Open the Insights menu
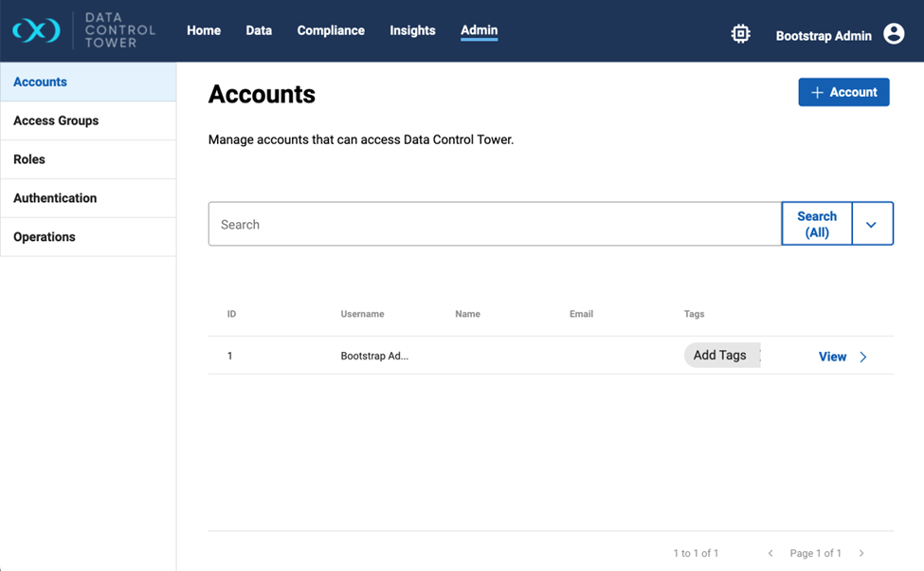Image resolution: width=924 pixels, height=571 pixels. pyautogui.click(x=412, y=30)
